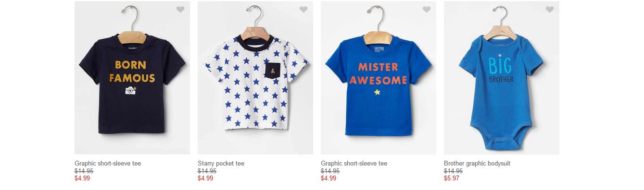
Task: View the Big Brother bodysuit photo
Action: point(502,78)
